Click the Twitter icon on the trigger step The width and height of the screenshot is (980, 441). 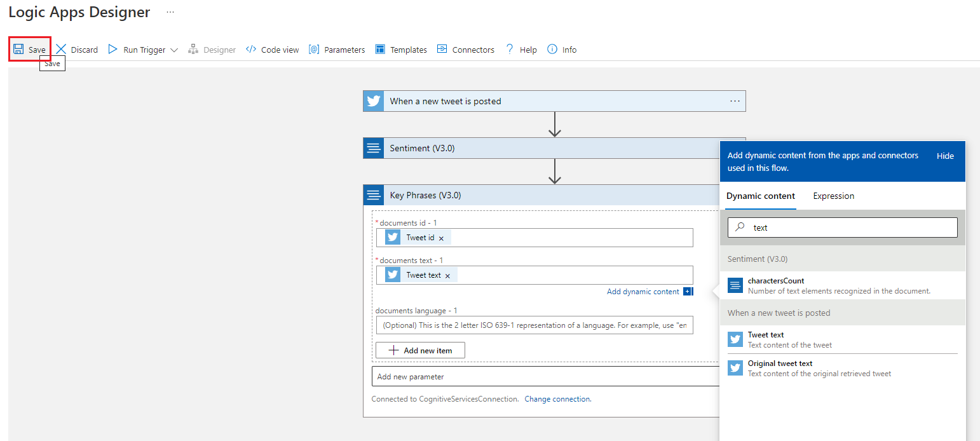point(374,101)
